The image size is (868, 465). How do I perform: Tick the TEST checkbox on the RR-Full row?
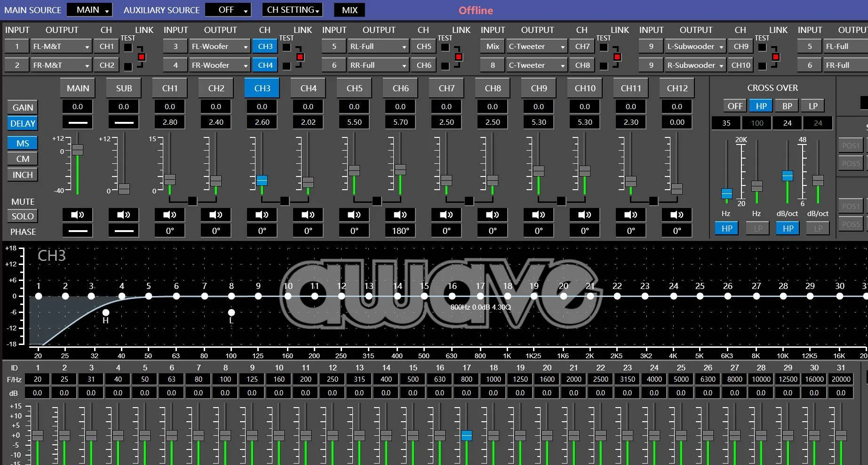point(445,66)
